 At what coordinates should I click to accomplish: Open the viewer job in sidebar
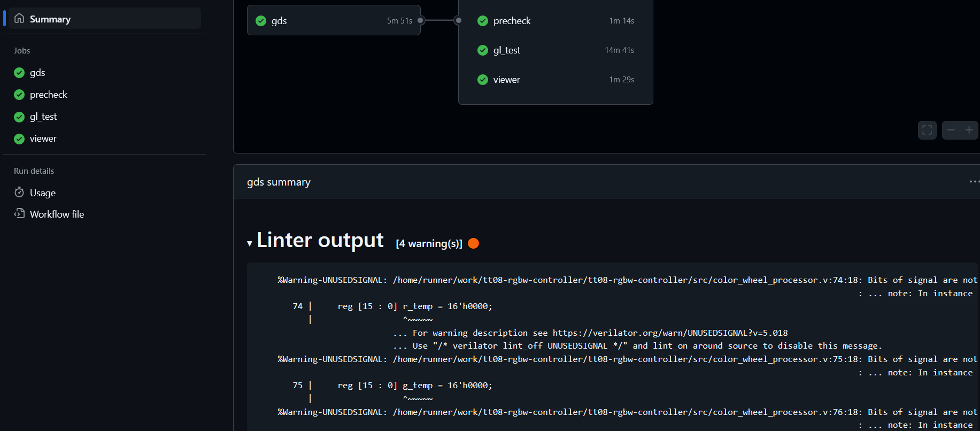tap(43, 138)
